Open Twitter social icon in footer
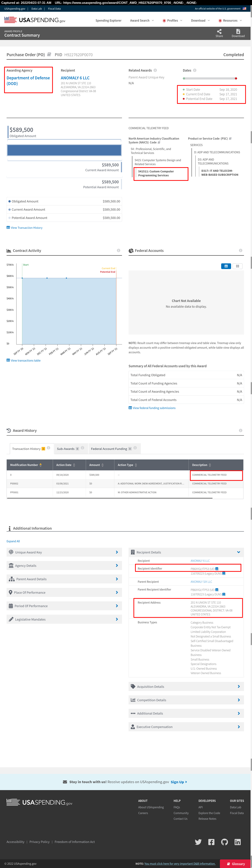Viewport: 252px width, 868px height. (198, 842)
